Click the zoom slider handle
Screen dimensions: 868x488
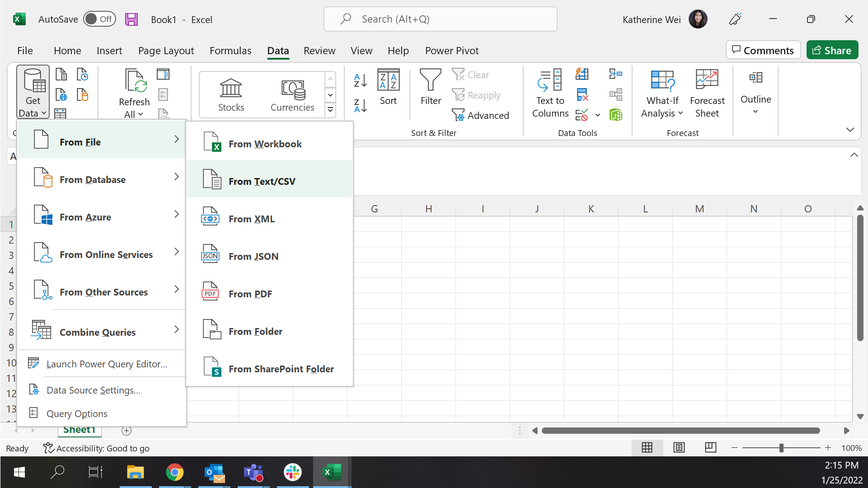pyautogui.click(x=781, y=448)
